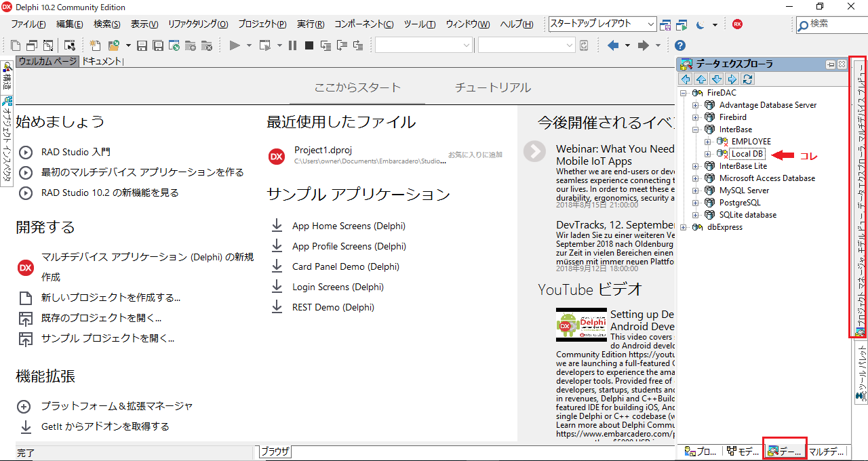Pin the Data Explorer panel
This screenshot has height=461, width=868.
[830, 64]
